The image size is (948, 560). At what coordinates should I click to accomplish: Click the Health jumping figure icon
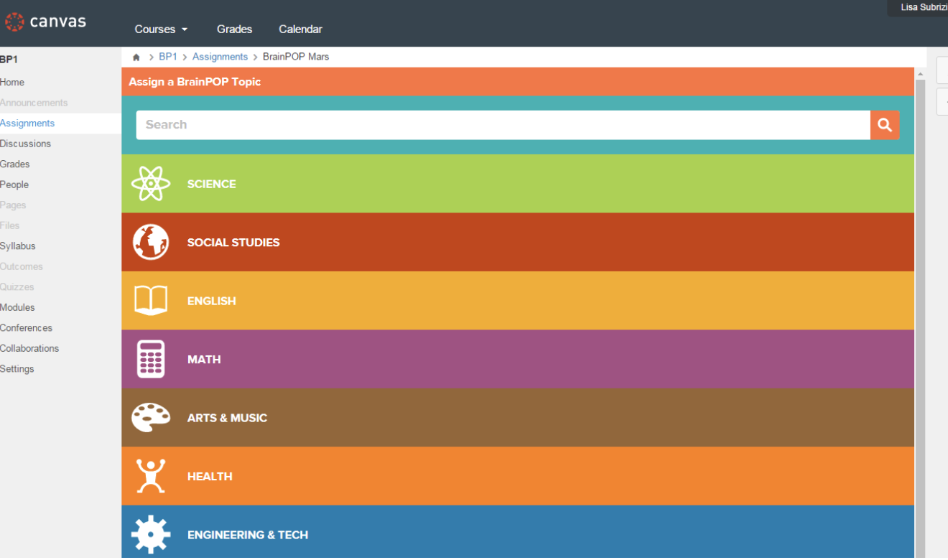coord(151,475)
